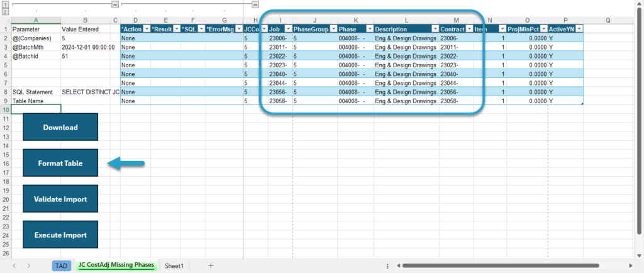
Task: Click the Execute Import button
Action: point(60,235)
